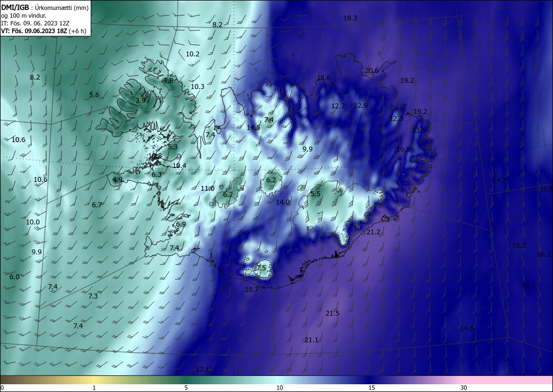Click the 0 label on the color scale

tap(2, 388)
